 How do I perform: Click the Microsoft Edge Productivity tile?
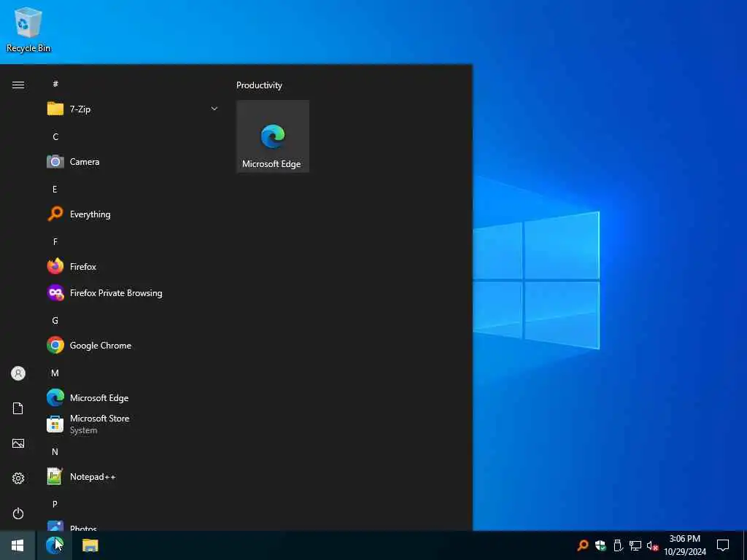[x=273, y=136]
